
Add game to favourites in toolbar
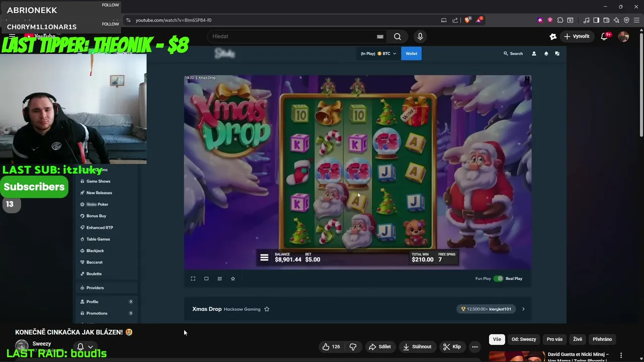coord(233,279)
